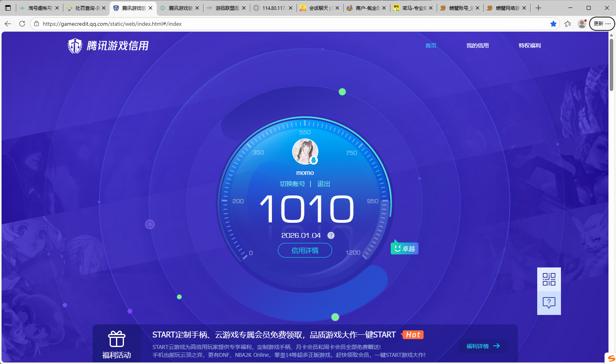The height and width of the screenshot is (364, 616).
Task: Click the 信用详情 button
Action: [305, 250]
